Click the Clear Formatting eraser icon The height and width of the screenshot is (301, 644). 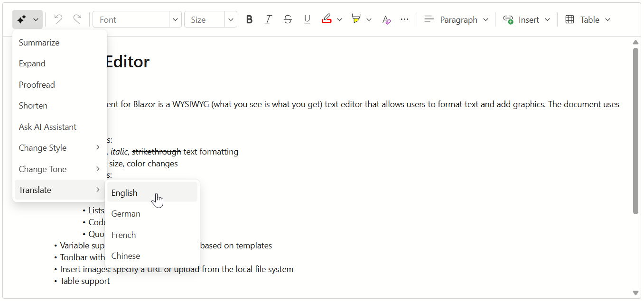click(386, 19)
